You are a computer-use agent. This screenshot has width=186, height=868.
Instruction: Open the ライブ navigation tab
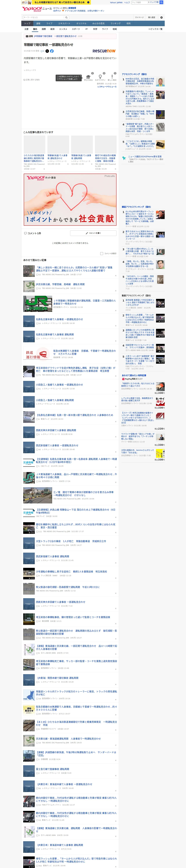49,23
